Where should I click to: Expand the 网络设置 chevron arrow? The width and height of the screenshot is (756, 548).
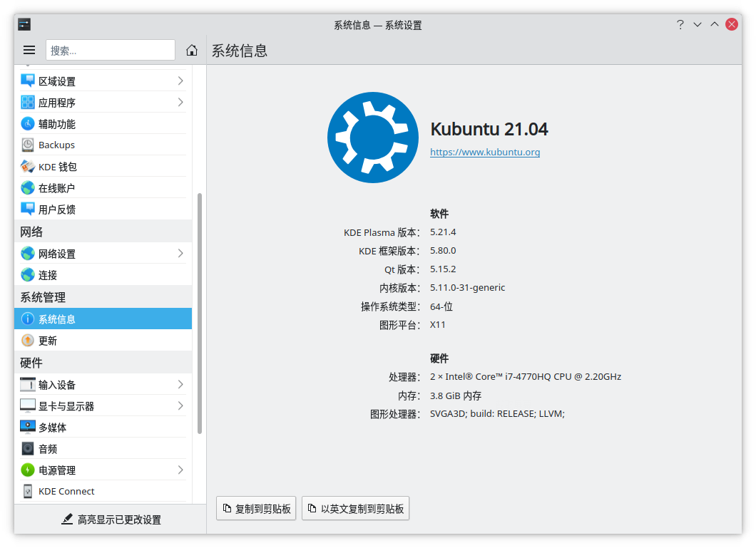[x=180, y=253]
